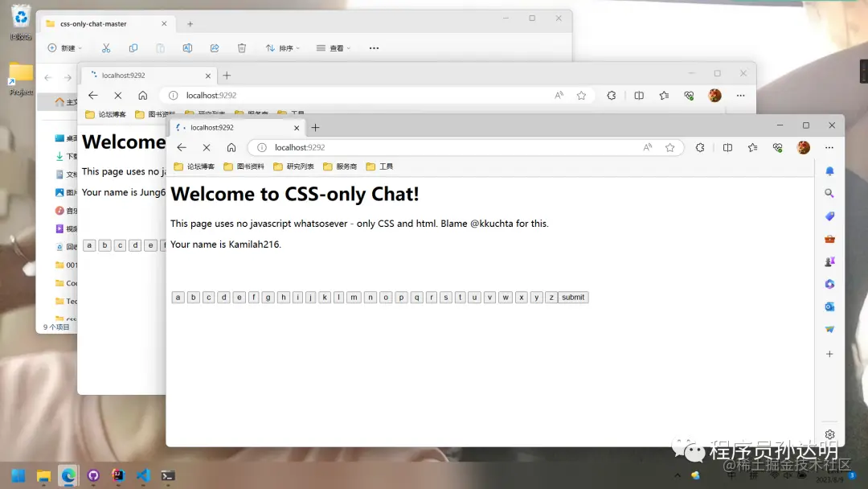868x489 pixels.
Task: Select the css-only-chat-master Explorer tab
Action: [105, 24]
